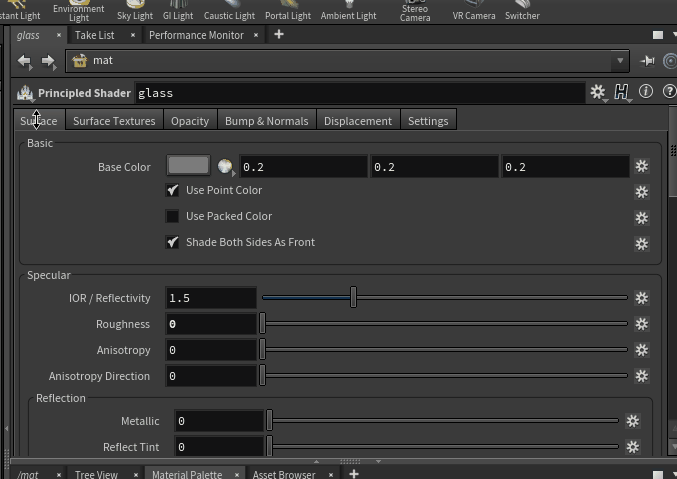Click the Base Color gray swatch

tap(188, 166)
